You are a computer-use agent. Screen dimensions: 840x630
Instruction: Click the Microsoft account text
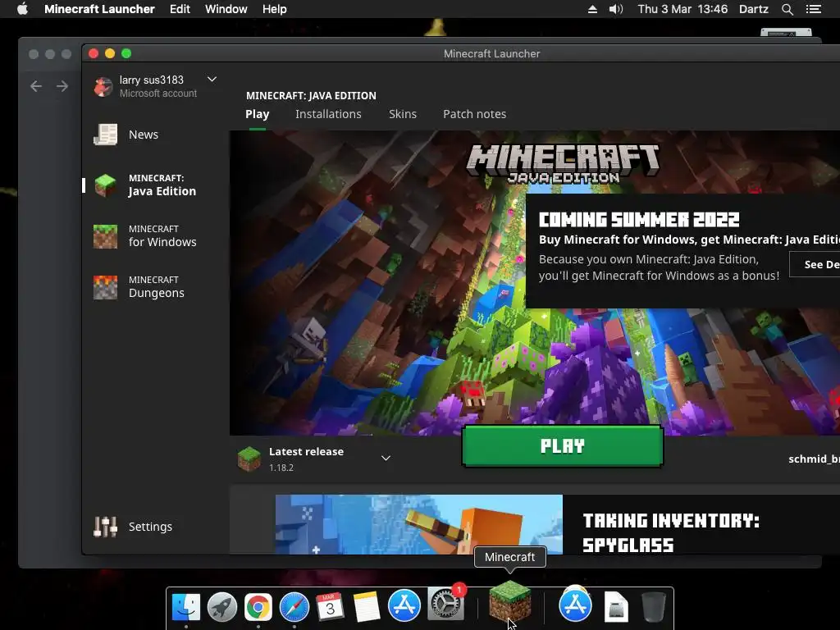click(158, 94)
